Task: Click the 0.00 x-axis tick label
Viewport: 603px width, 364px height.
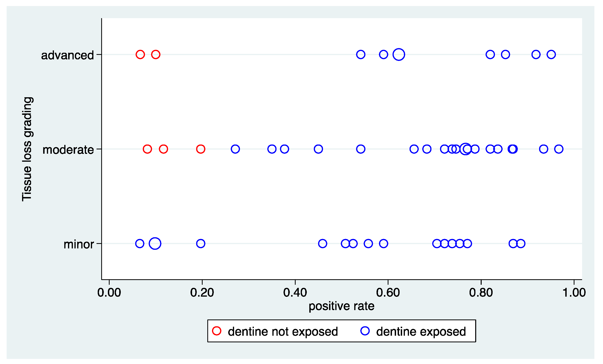Action: click(x=109, y=293)
